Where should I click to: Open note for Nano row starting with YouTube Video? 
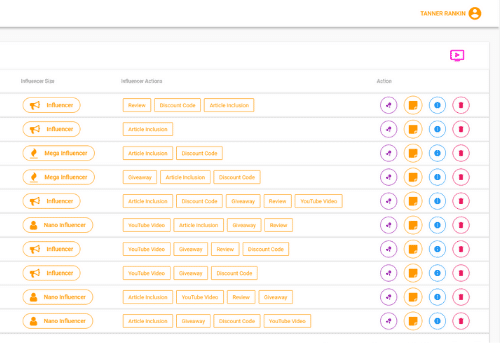(413, 225)
